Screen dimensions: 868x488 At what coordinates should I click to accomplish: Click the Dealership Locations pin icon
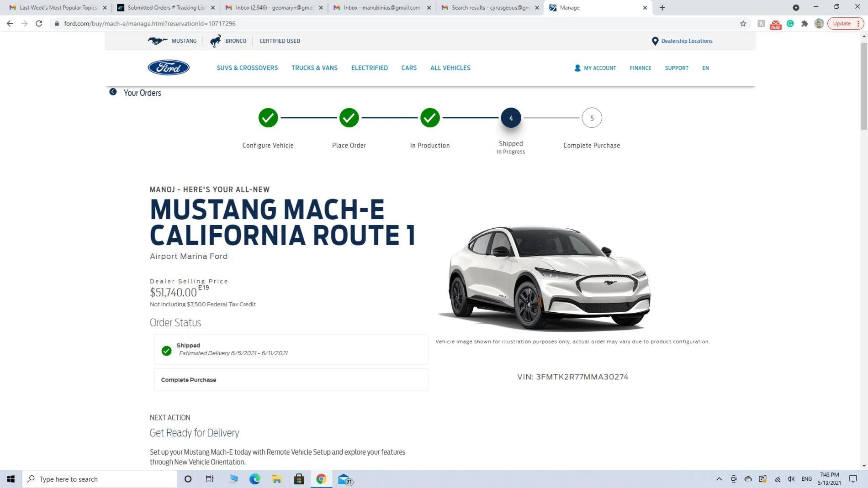655,41
